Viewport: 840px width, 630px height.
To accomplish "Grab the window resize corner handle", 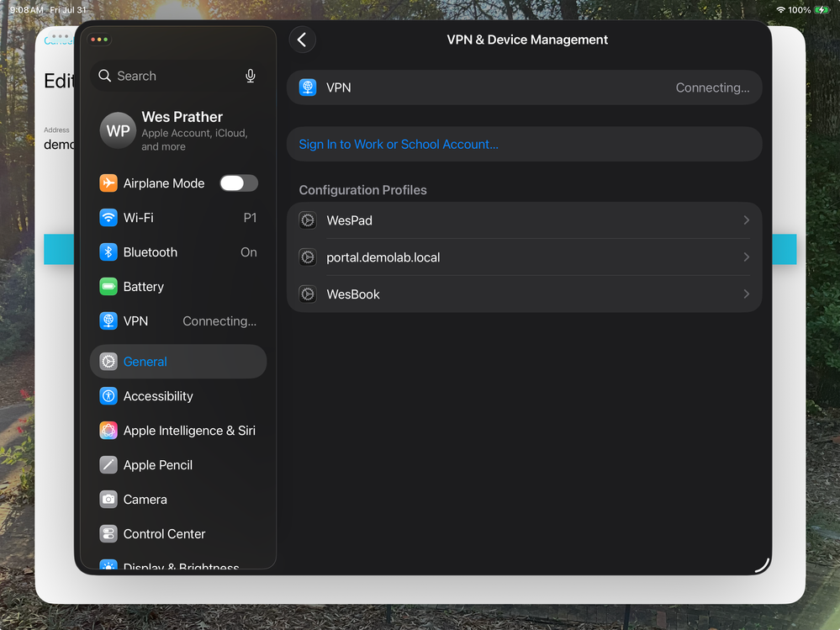I will [x=763, y=566].
